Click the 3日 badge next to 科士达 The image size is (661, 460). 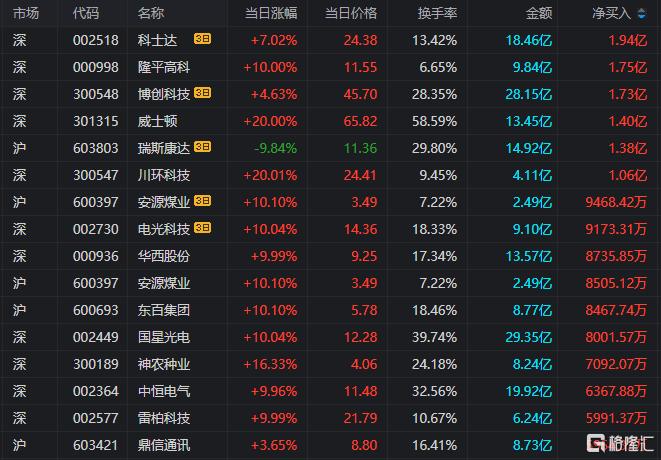202,39
